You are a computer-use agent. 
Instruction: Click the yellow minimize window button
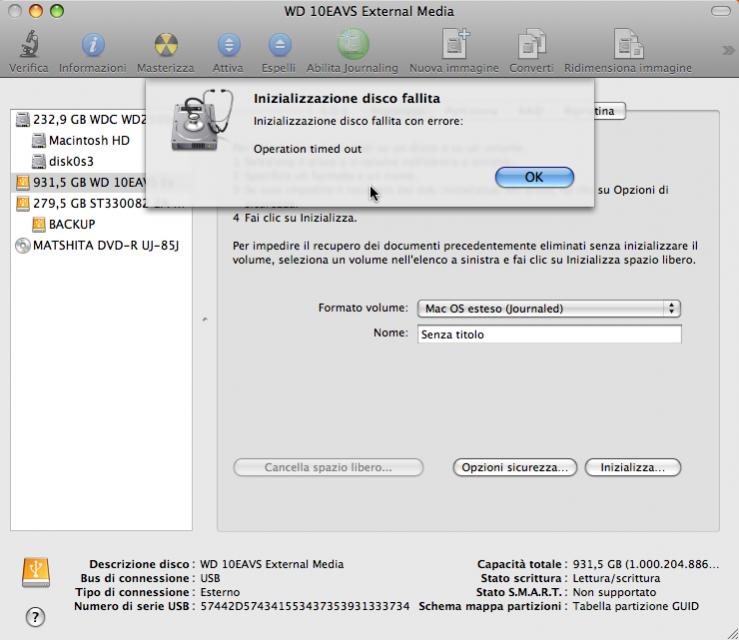pyautogui.click(x=36, y=11)
